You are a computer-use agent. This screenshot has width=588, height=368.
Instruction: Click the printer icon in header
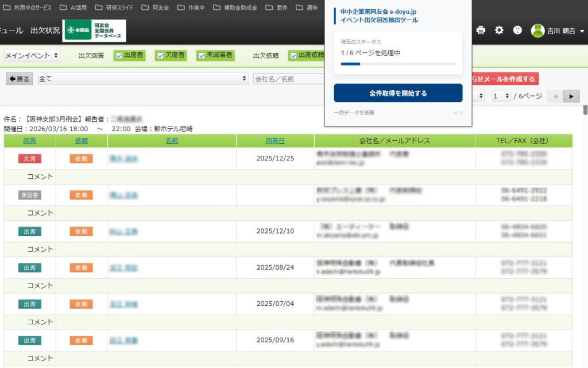pos(481,30)
